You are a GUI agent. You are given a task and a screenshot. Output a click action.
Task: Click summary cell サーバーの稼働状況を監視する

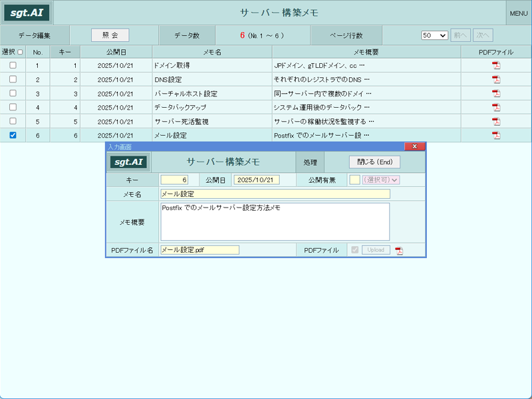tap(366, 122)
